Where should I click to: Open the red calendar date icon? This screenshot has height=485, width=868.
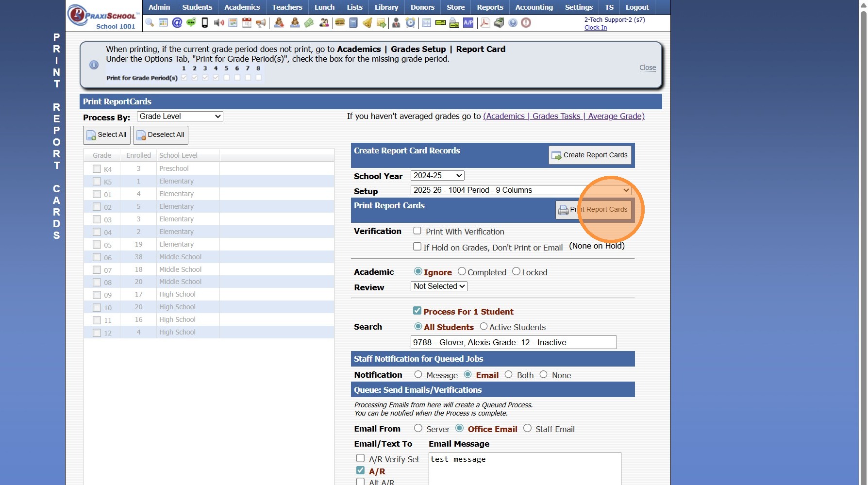(x=247, y=23)
